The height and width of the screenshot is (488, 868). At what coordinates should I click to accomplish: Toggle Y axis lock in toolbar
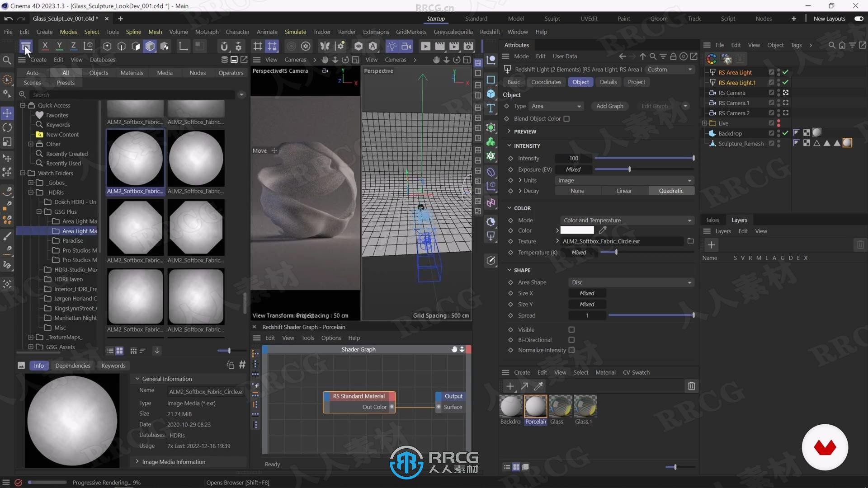[x=59, y=46]
